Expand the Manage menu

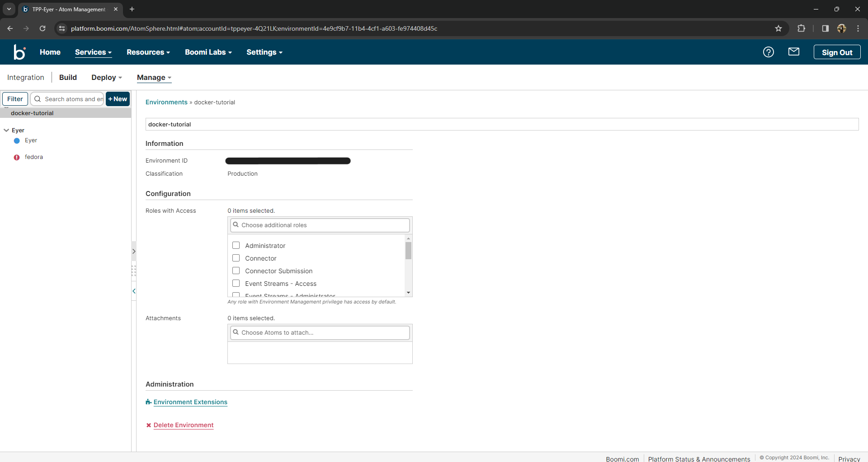click(x=154, y=77)
